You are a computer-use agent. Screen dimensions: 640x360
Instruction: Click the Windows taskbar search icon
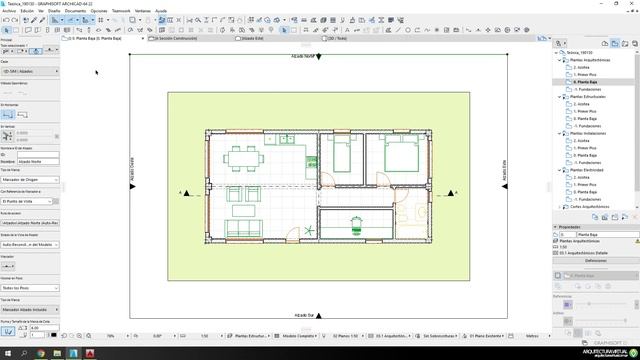(x=24, y=353)
